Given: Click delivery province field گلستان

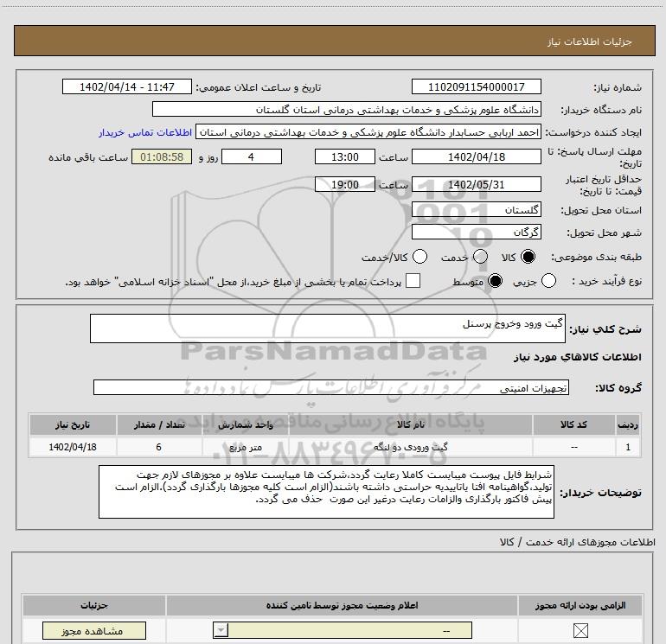Looking at the screenshot, I should click(x=476, y=210).
